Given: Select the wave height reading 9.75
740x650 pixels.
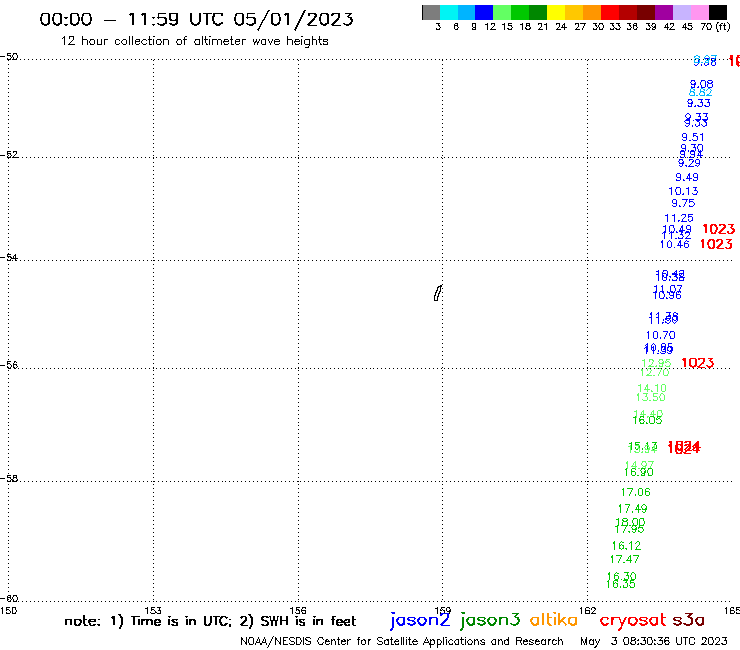Looking at the screenshot, I should [683, 203].
